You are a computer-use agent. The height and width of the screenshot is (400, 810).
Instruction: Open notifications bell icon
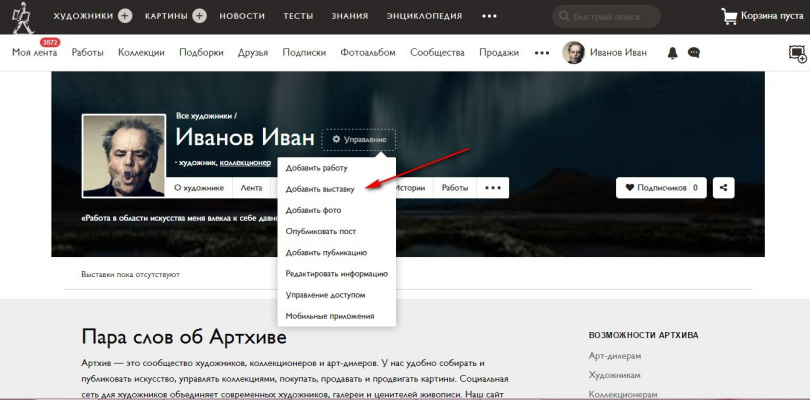point(672,53)
